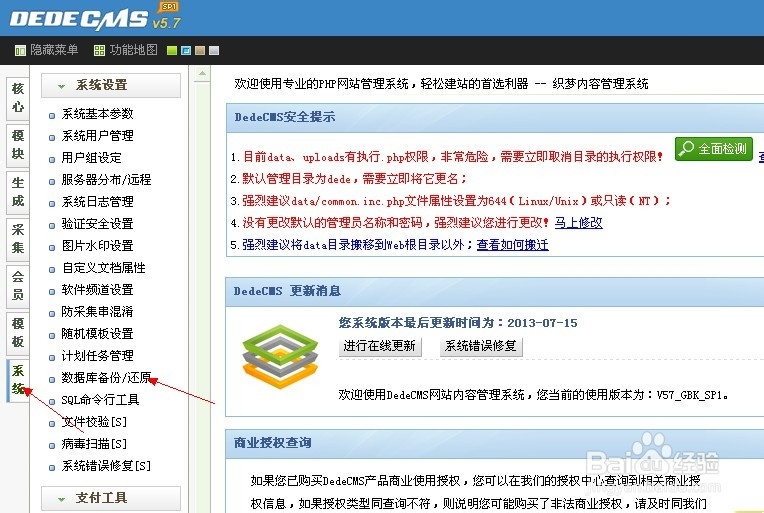Click the green 全面检测 button
This screenshot has height=513, width=764.
[x=714, y=149]
